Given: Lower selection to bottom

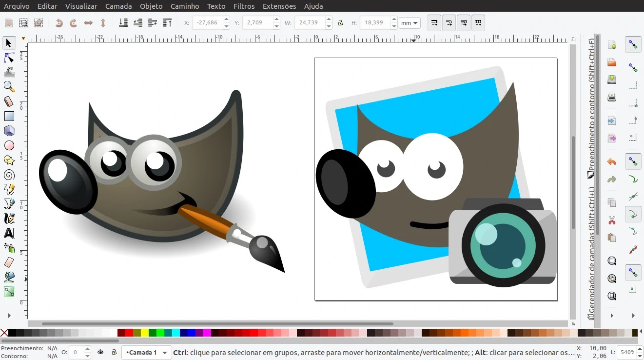Looking at the screenshot, I should coord(123,23).
